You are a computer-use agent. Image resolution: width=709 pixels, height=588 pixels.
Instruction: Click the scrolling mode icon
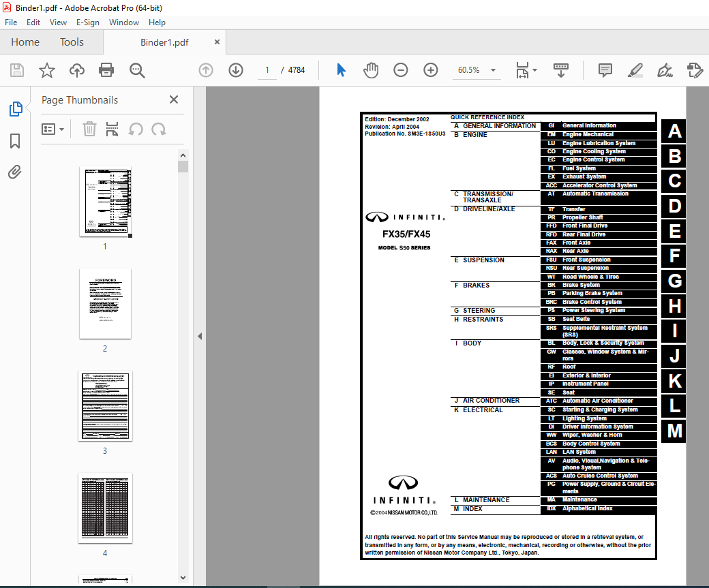(x=560, y=70)
